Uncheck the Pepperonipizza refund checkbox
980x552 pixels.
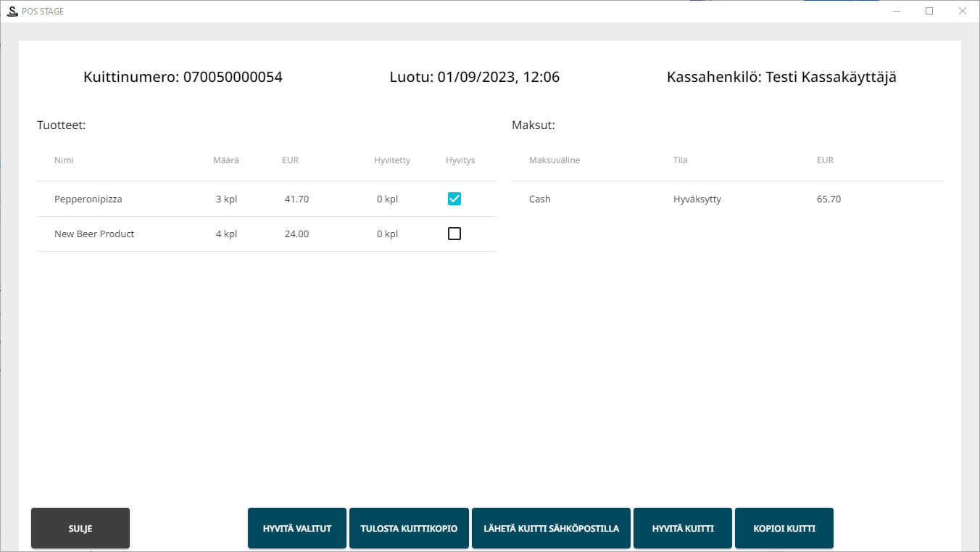point(454,199)
